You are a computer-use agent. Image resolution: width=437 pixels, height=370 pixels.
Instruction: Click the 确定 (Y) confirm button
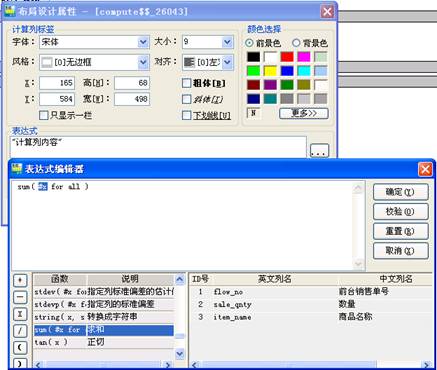(x=401, y=192)
